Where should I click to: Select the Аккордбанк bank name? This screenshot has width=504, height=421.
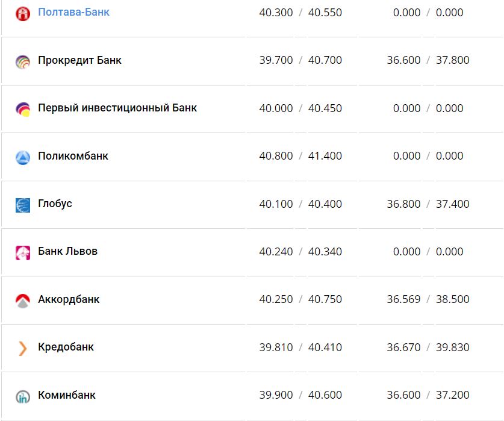click(69, 299)
